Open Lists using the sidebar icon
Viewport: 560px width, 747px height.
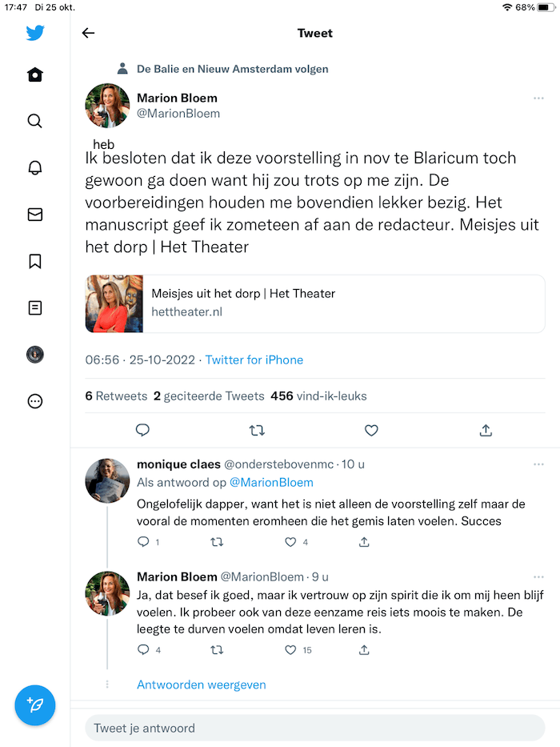click(34, 307)
